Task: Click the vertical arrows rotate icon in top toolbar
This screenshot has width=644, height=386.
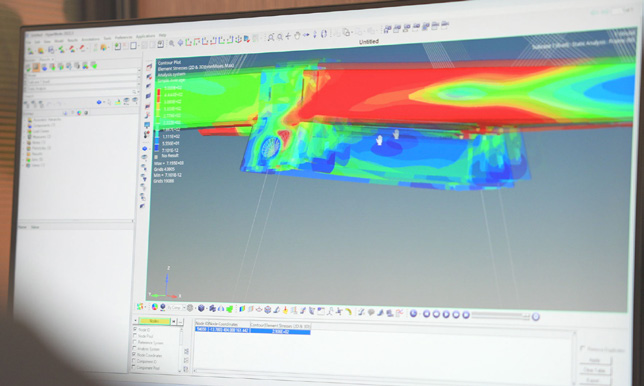Action: click(x=315, y=34)
